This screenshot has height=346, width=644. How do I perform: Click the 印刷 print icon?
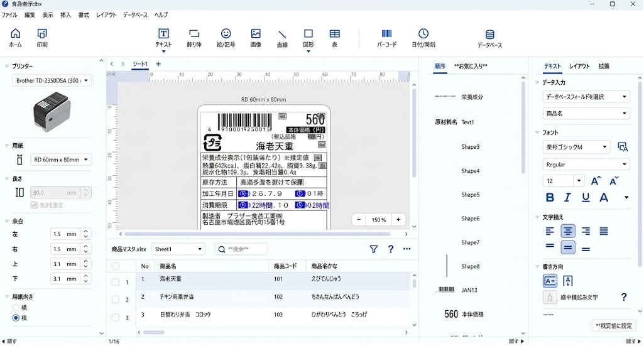pos(42,38)
